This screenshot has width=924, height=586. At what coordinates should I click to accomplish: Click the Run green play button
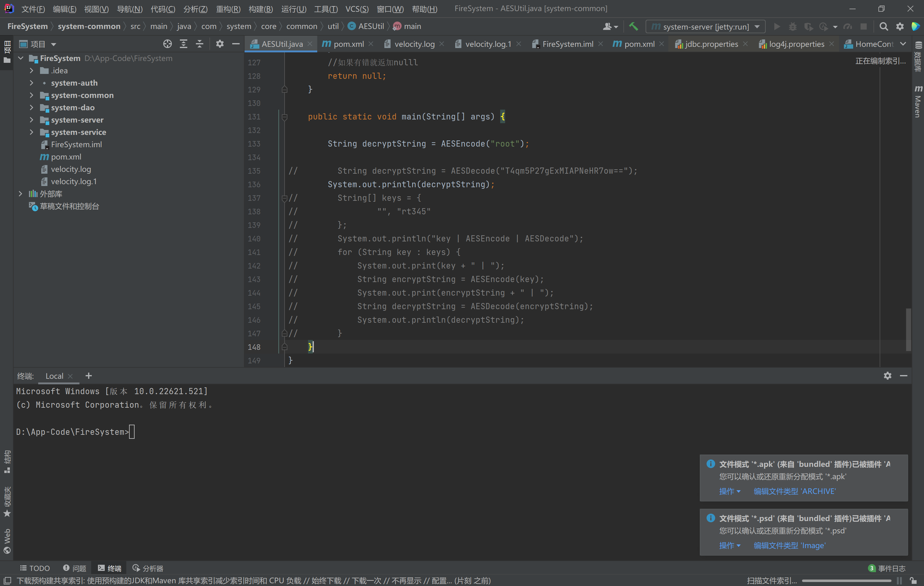pyautogui.click(x=777, y=26)
